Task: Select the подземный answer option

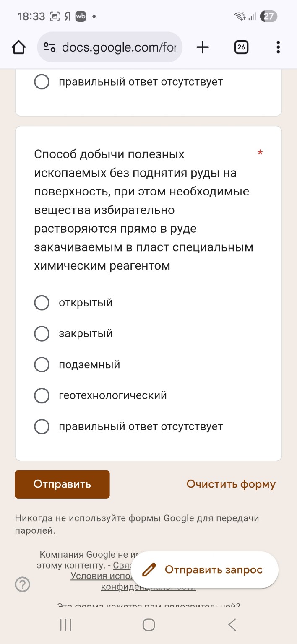Action: click(42, 364)
